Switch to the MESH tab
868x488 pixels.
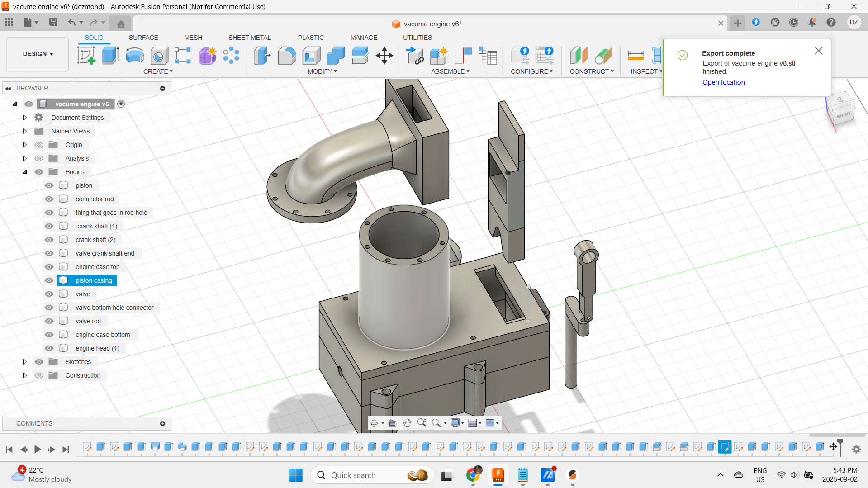193,38
